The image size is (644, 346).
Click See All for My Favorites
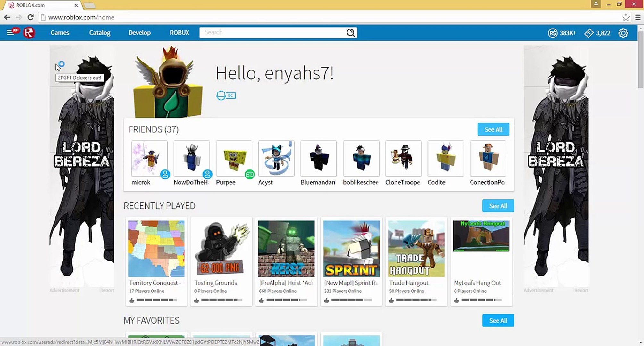pyautogui.click(x=498, y=321)
